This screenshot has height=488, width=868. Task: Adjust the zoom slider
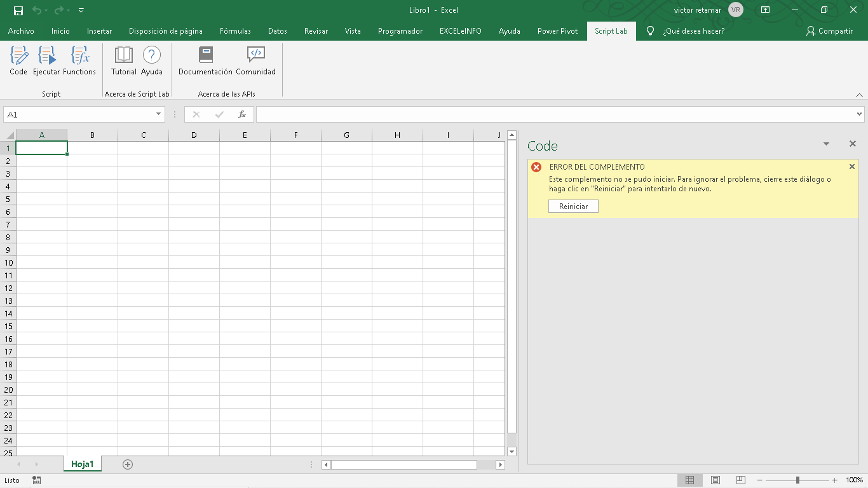pos(797,480)
